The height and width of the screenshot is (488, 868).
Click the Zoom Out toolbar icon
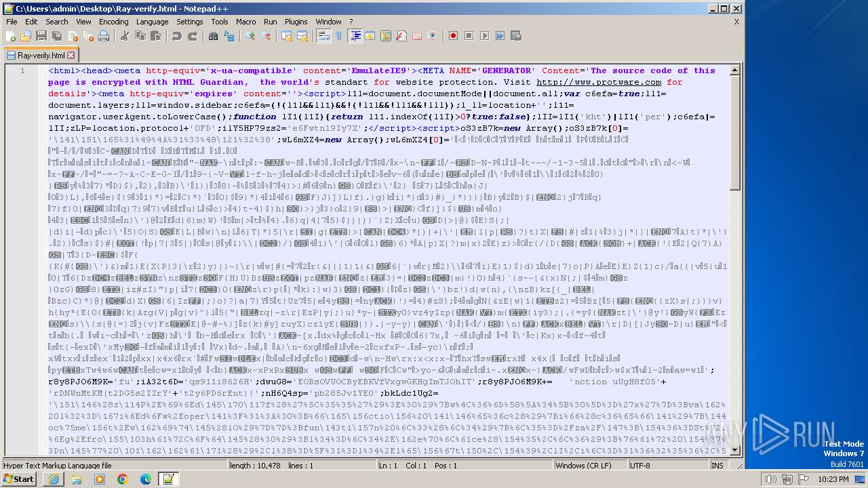267,36
